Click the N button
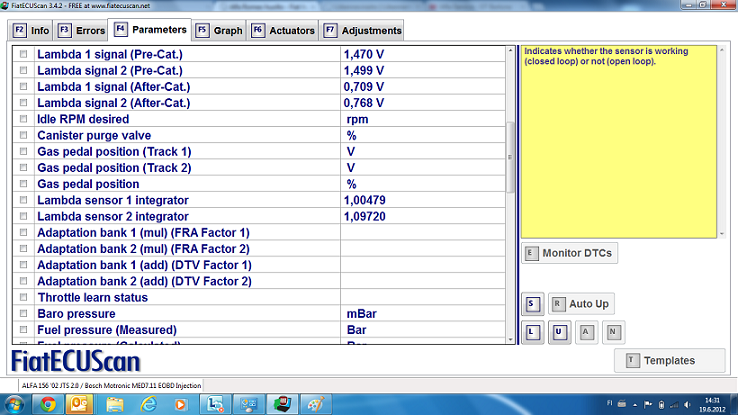Screen dimensions: 738x415 613,332
